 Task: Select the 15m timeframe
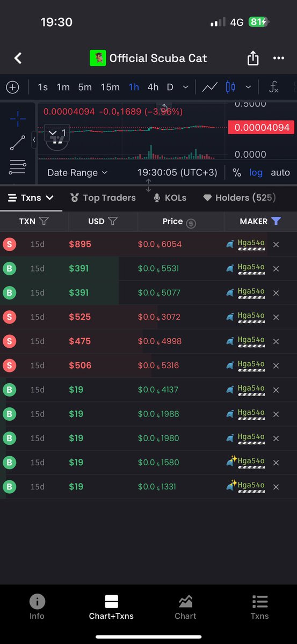coord(110,87)
